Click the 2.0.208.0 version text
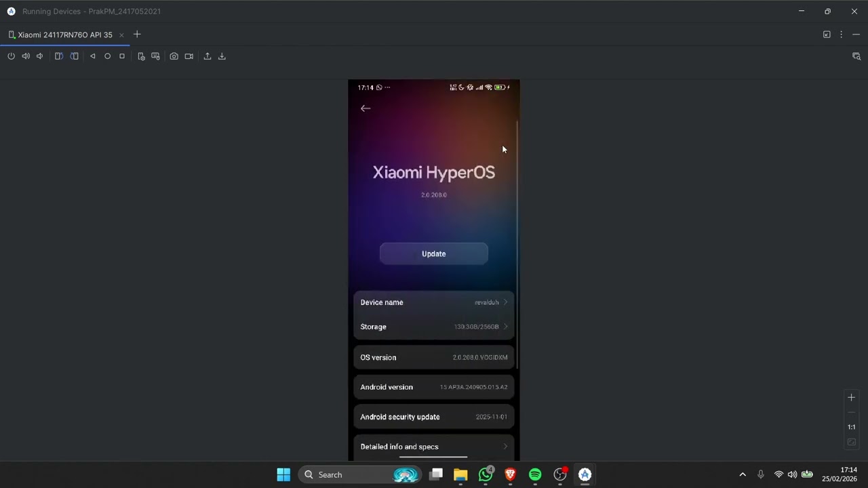The width and height of the screenshot is (868, 488). point(434,195)
